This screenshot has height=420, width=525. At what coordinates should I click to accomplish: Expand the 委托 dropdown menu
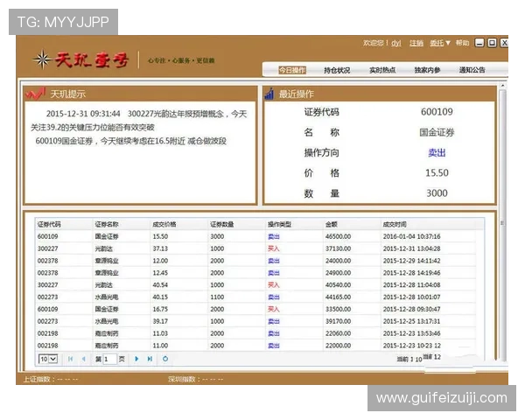[440, 43]
